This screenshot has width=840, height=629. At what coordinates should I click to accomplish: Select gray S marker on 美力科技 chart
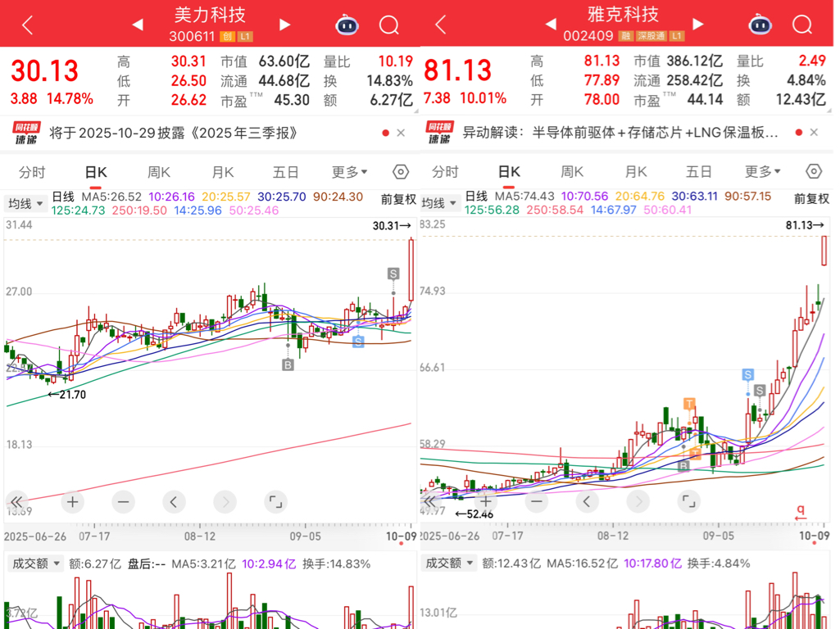(393, 274)
